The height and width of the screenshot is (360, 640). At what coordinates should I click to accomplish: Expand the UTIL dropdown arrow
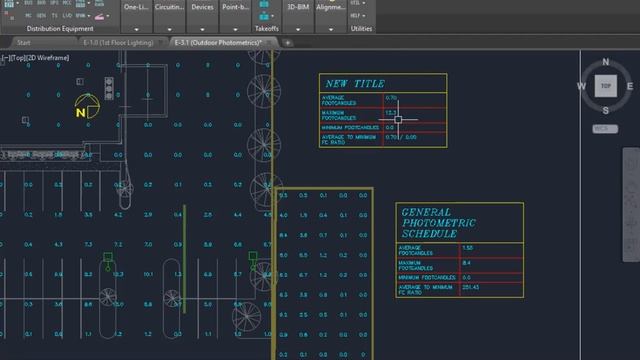click(x=364, y=3)
